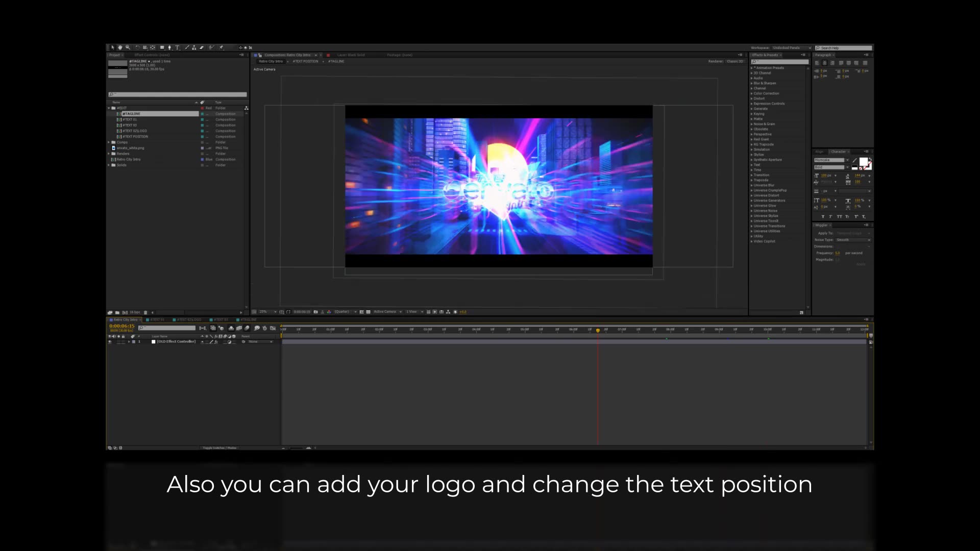Toggle visibility eye of OLD Effect Controller layer

110,342
